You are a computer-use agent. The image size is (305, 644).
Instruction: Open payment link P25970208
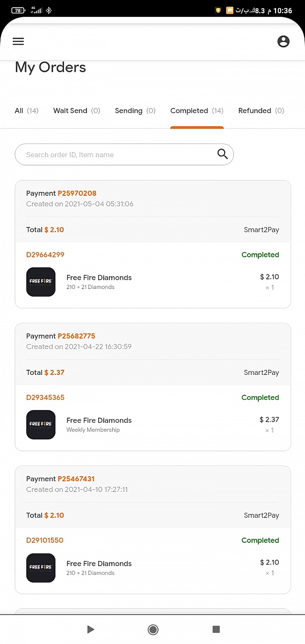pos(77,193)
